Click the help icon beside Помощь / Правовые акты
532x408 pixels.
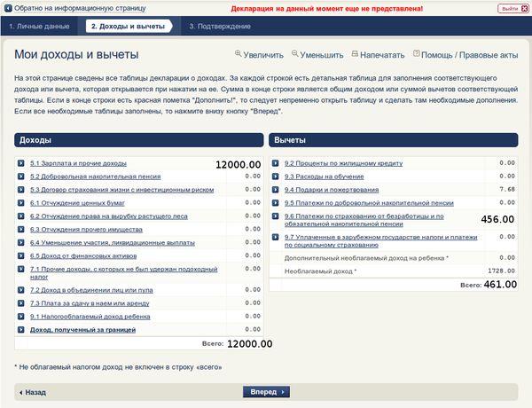tap(417, 53)
